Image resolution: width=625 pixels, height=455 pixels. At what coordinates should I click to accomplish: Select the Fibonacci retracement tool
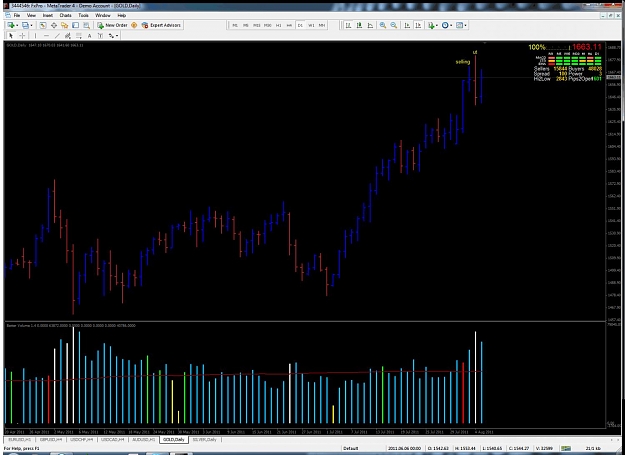point(79,35)
